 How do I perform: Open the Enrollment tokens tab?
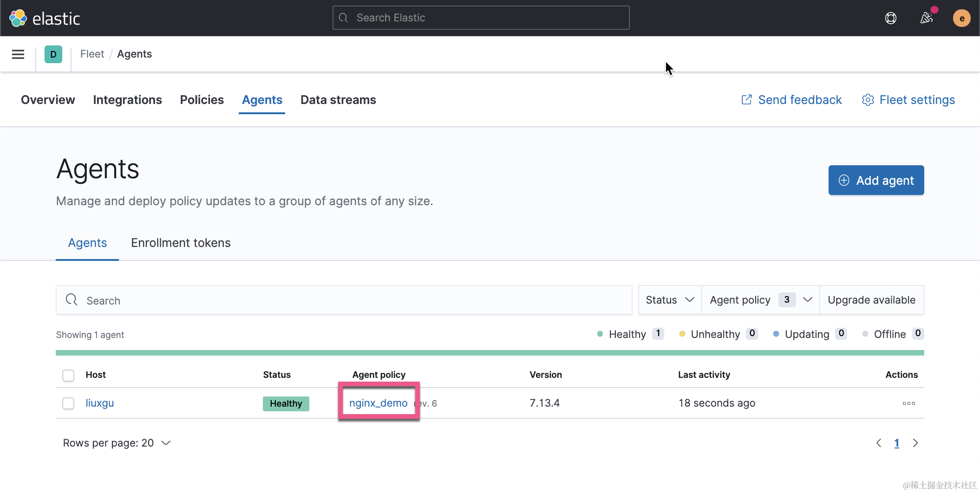click(x=181, y=243)
